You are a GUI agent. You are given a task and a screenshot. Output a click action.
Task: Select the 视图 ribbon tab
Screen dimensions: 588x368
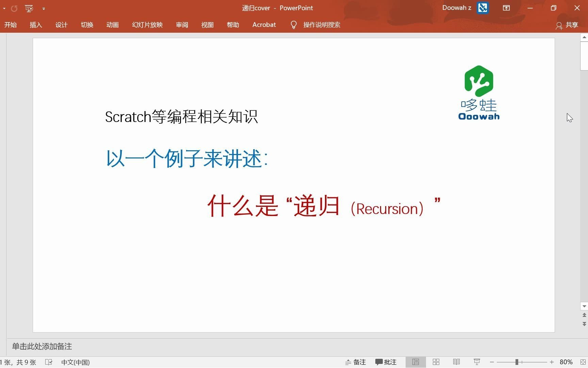207,25
